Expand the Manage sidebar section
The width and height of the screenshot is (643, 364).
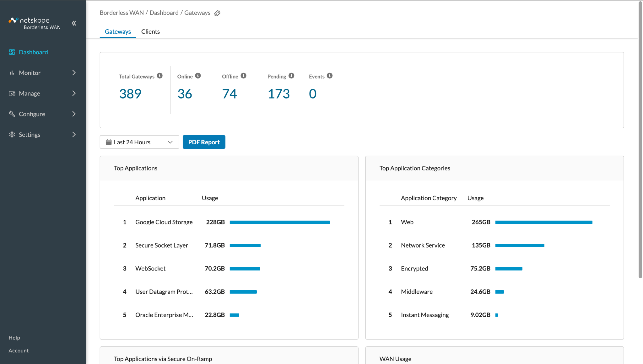(x=43, y=93)
